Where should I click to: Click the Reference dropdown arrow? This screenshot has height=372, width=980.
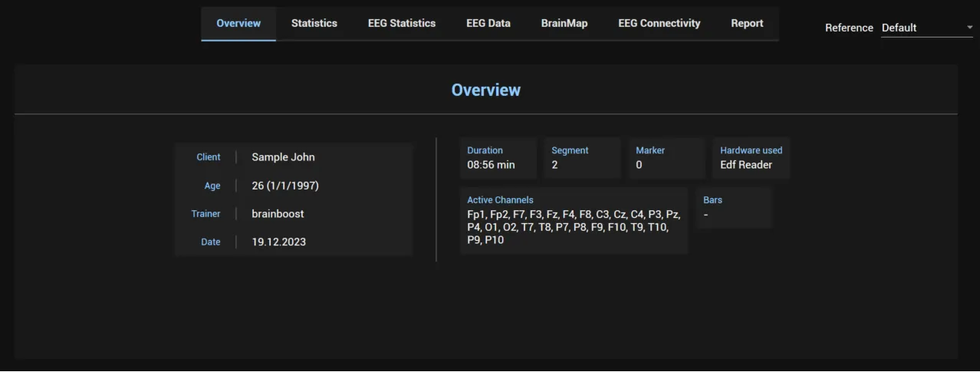[x=969, y=28]
